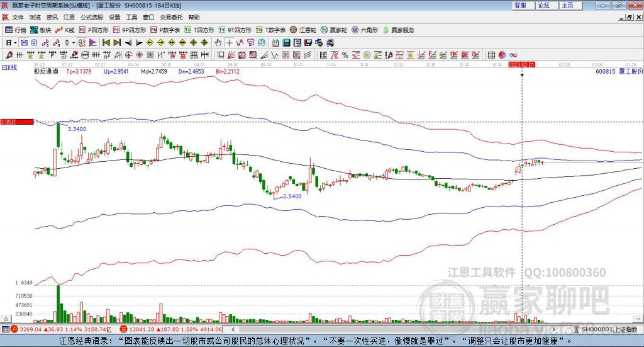Click the red-blue yin-yang icon
This screenshot has width=644, height=347.
[502, 55]
